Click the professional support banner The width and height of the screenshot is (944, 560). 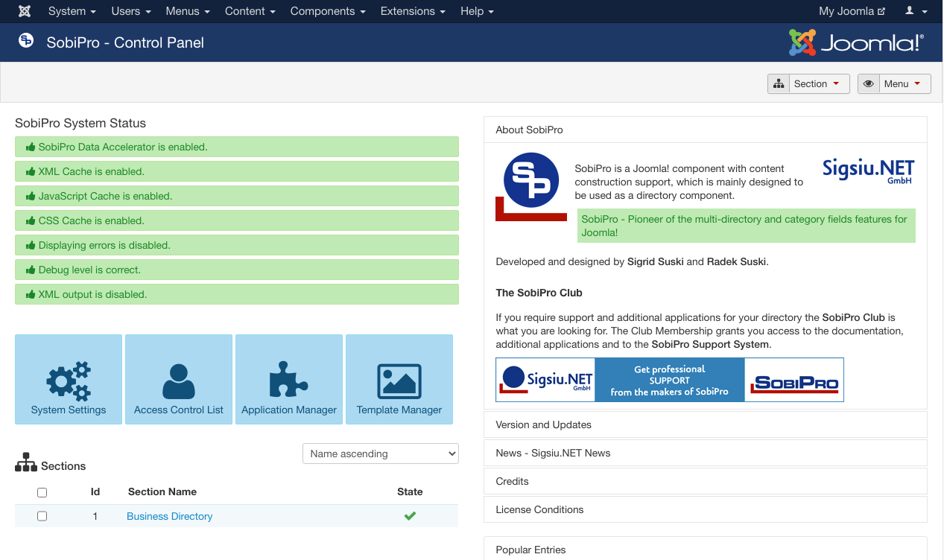pyautogui.click(x=669, y=380)
